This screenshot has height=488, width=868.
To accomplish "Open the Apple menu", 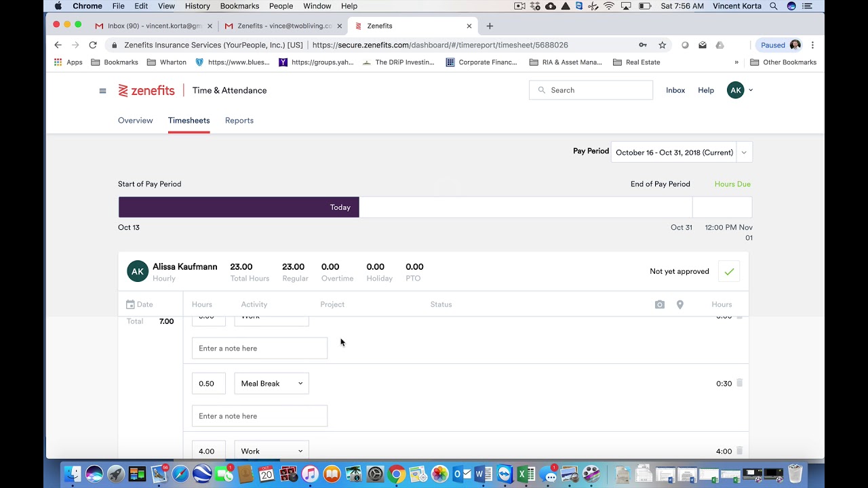I will click(58, 6).
